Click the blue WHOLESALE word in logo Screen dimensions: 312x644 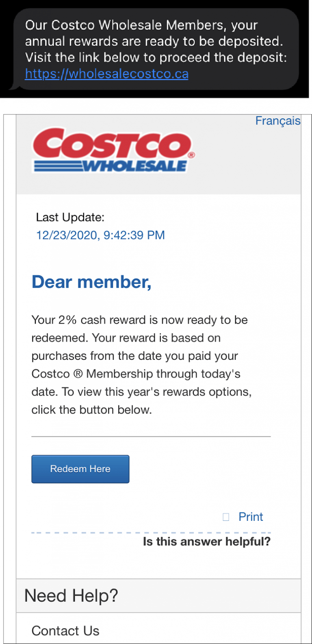(134, 166)
